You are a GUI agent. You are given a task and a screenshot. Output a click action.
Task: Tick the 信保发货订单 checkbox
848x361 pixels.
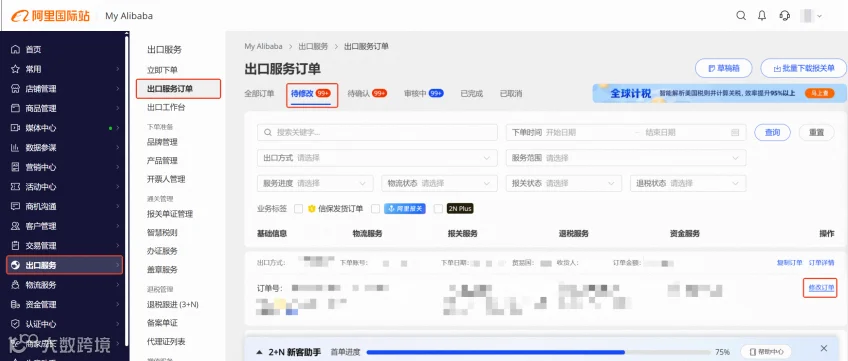[x=299, y=209]
